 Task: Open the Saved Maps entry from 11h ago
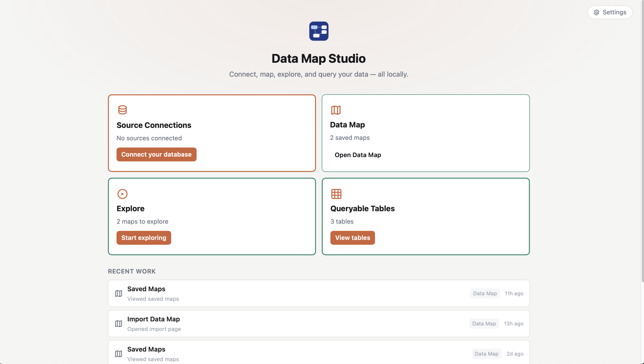[319, 293]
